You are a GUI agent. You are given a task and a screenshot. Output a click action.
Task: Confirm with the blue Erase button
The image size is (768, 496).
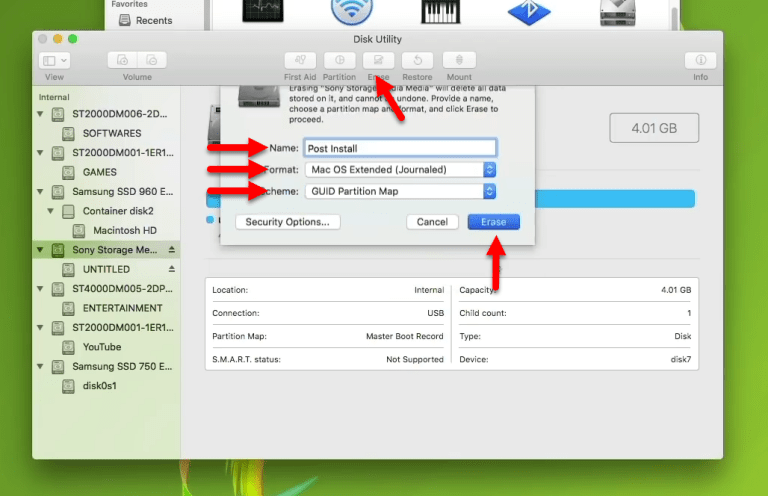493,222
